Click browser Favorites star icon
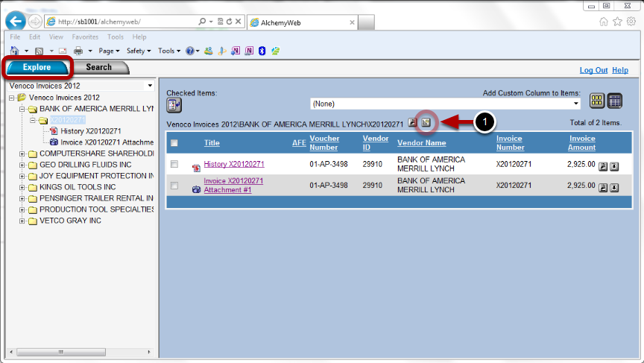The width and height of the screenshot is (644, 363). [x=617, y=22]
